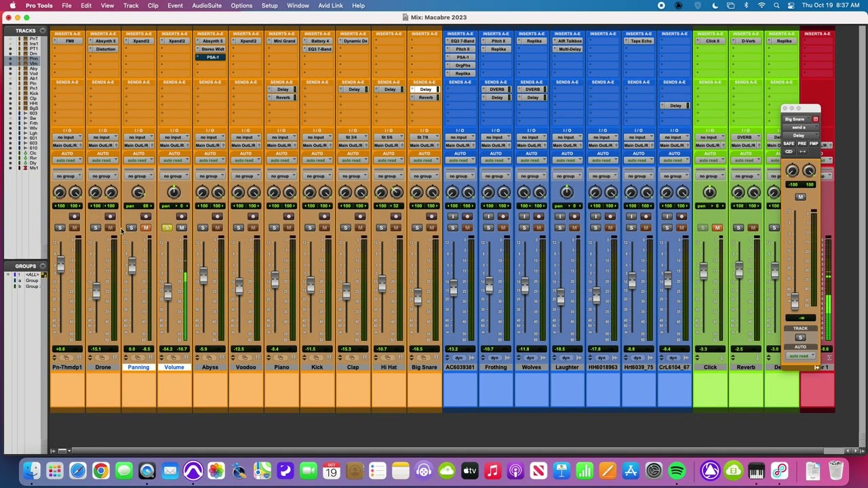The height and width of the screenshot is (488, 868).
Task: Open the Track menu
Action: pyautogui.click(x=131, y=5)
